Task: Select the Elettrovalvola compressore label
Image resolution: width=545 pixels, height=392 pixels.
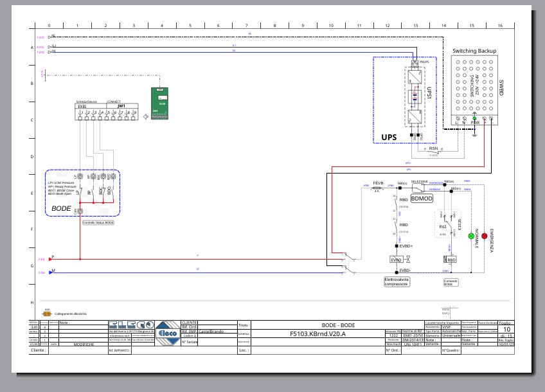Action: pyautogui.click(x=397, y=281)
